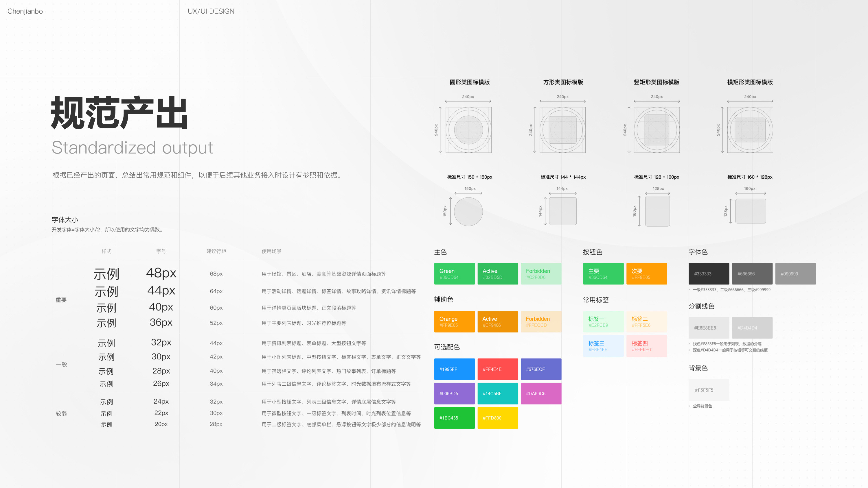Screen dimensions: 868x488
Task: Click the 标签三 blue tag
Action: (603, 346)
